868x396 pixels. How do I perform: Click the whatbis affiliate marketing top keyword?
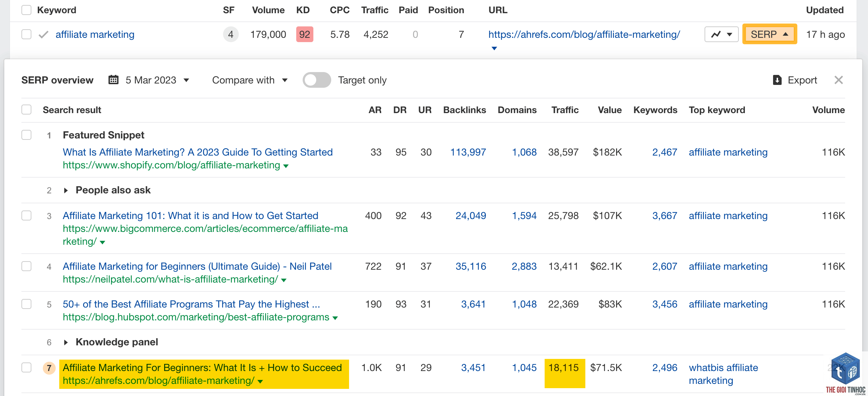723,374
